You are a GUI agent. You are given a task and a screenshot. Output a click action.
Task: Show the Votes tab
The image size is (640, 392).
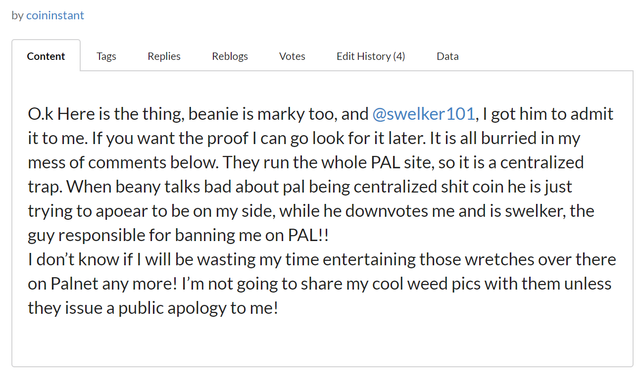coord(292,56)
